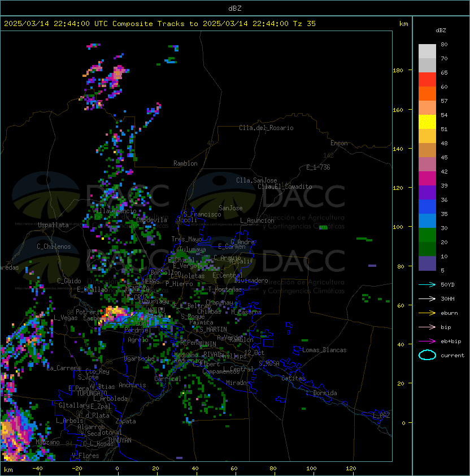Viewport: 470px width, 476px height.
Task: Click the 'E_1-736' map label
Action: (318, 167)
